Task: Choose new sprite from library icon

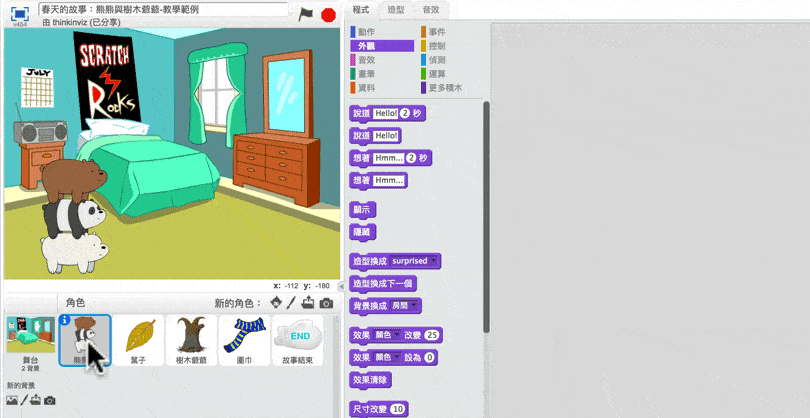Action: point(277,303)
